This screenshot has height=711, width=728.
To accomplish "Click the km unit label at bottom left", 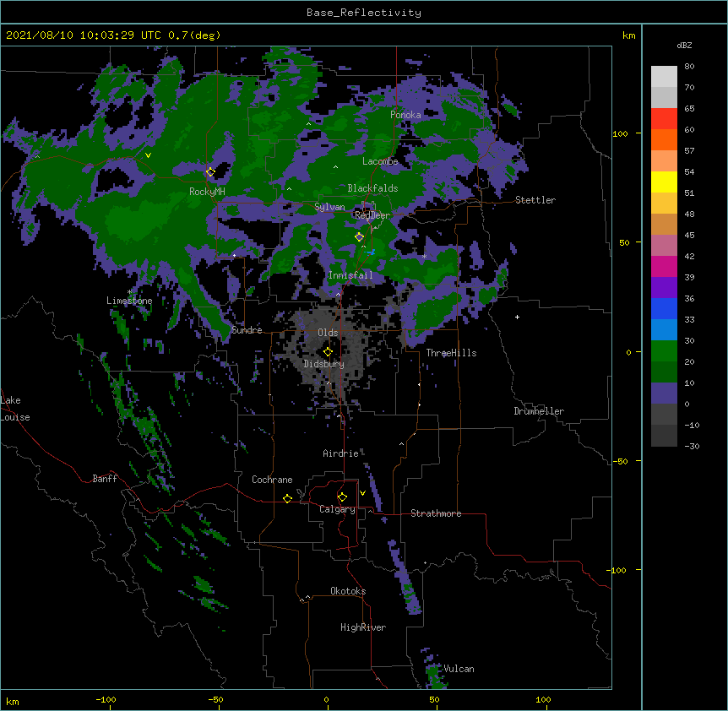I will (x=13, y=702).
